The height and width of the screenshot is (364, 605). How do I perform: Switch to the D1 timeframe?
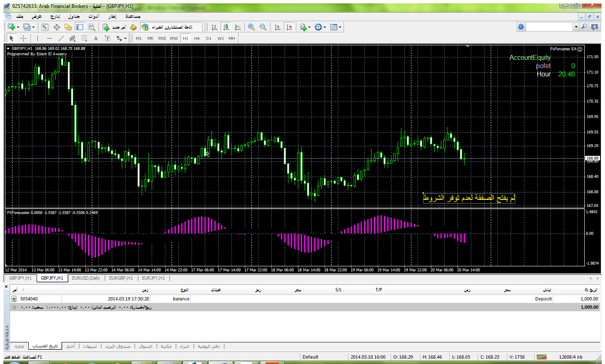click(209, 38)
